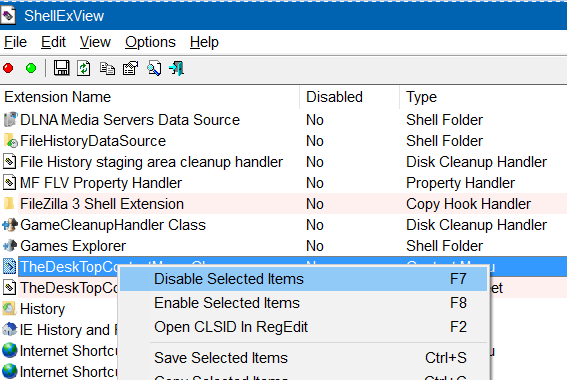Click the Property Handler type cell
567x380 pixels.
(x=460, y=183)
